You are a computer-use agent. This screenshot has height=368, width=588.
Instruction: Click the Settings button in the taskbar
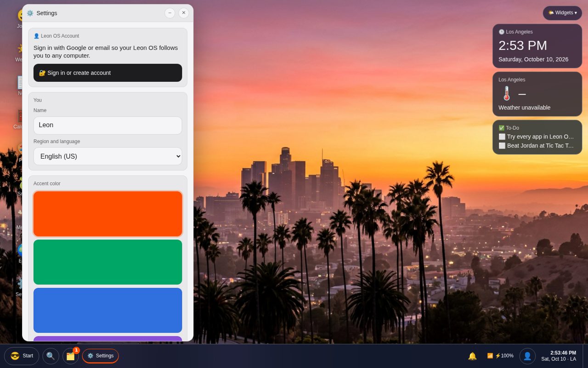100,356
